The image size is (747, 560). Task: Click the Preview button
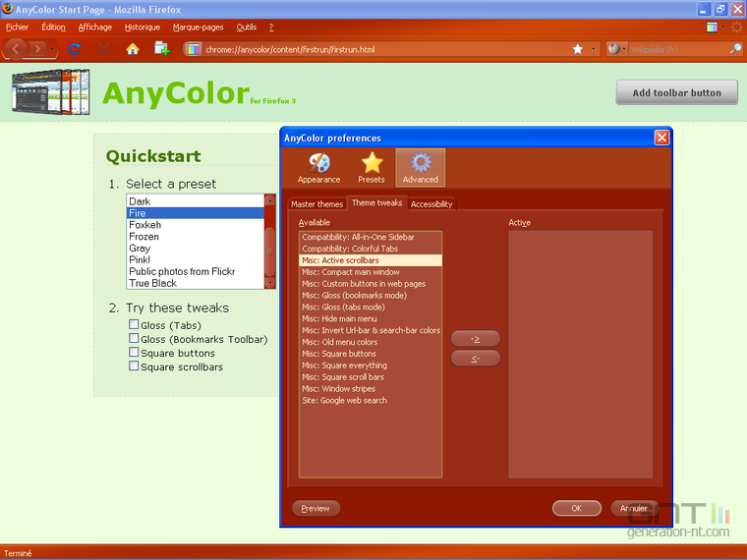316,508
